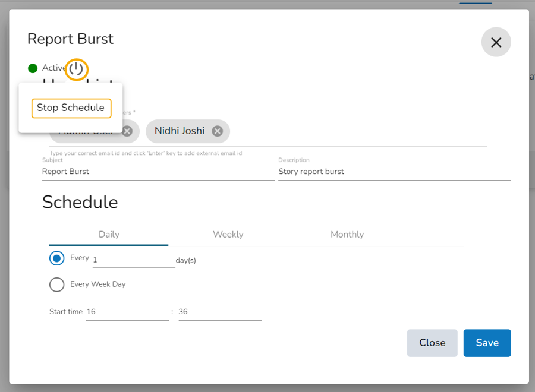Click the green Active status dot
Screen dimensions: 535x392
pos(33,68)
